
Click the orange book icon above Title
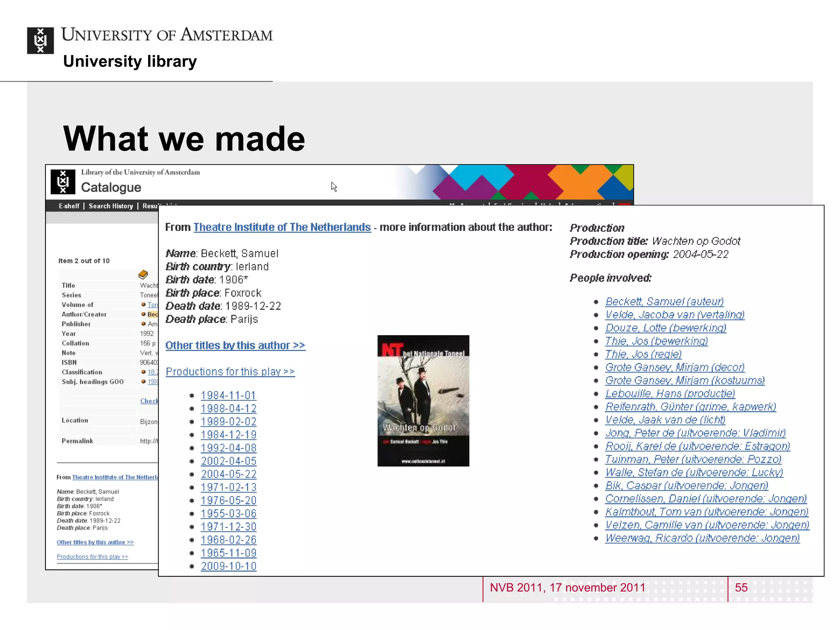coord(143,274)
